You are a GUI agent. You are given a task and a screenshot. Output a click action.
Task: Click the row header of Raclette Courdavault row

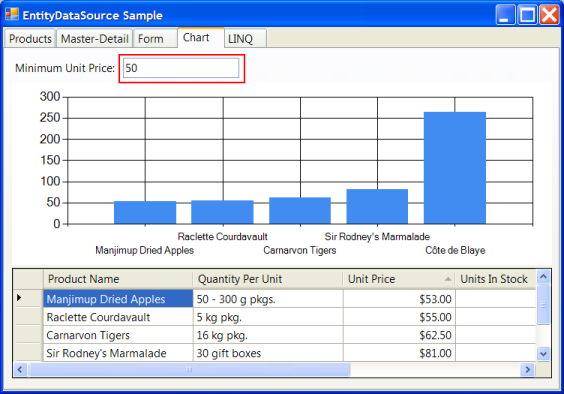28,316
